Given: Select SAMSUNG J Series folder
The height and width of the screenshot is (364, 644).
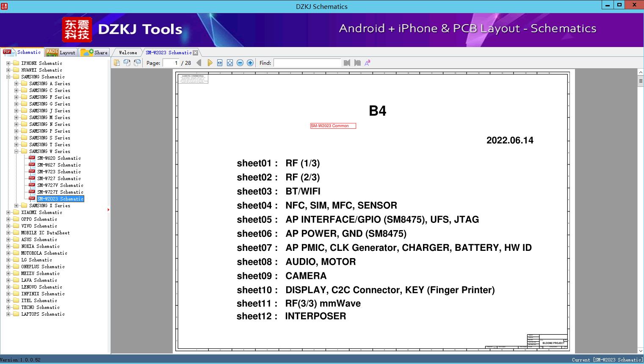Looking at the screenshot, I should (x=50, y=111).
